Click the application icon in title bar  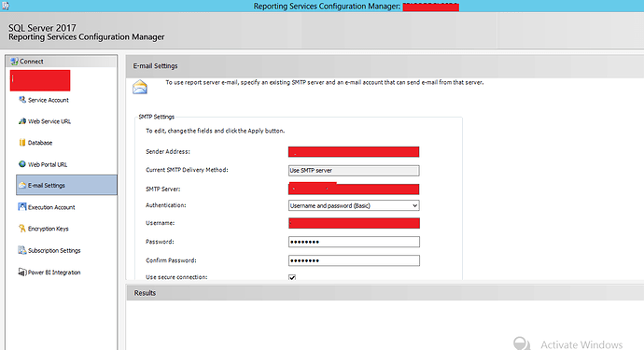click(x=6, y=6)
